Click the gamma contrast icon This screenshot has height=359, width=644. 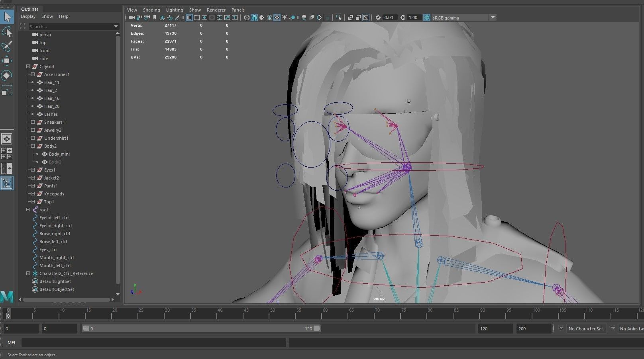click(402, 18)
